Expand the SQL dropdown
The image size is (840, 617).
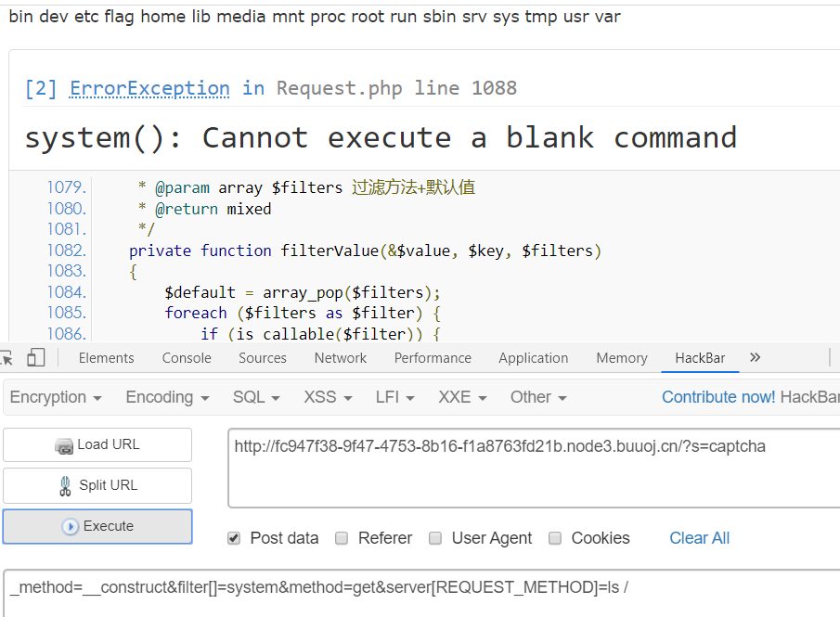pyautogui.click(x=256, y=397)
